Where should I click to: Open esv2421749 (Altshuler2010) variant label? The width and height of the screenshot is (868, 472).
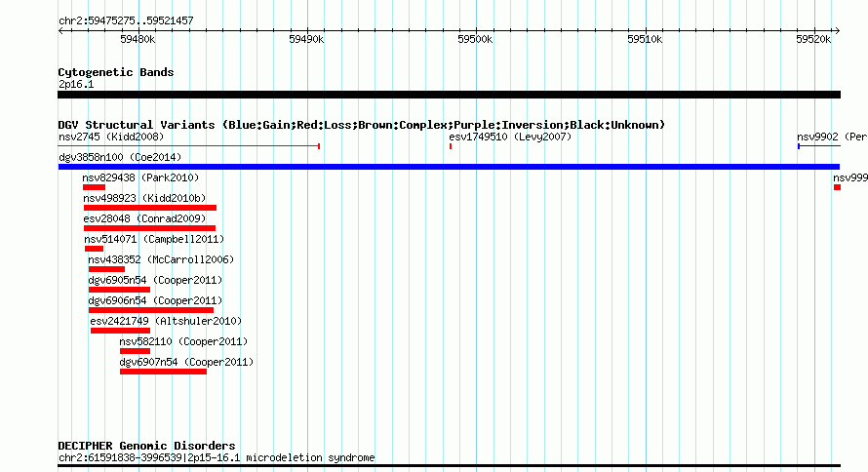click(x=166, y=321)
